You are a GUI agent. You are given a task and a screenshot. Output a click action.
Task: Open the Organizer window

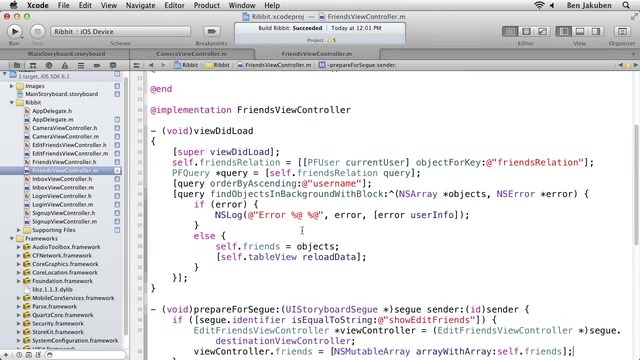(622, 31)
